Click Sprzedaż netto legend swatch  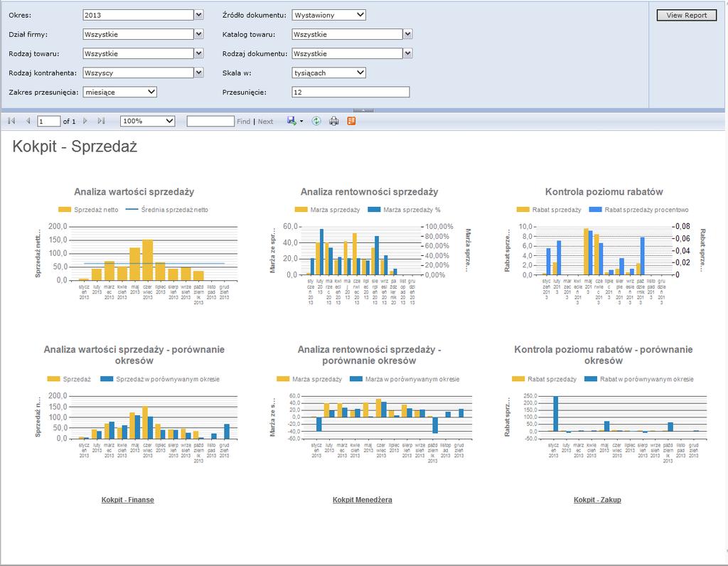pos(65,210)
